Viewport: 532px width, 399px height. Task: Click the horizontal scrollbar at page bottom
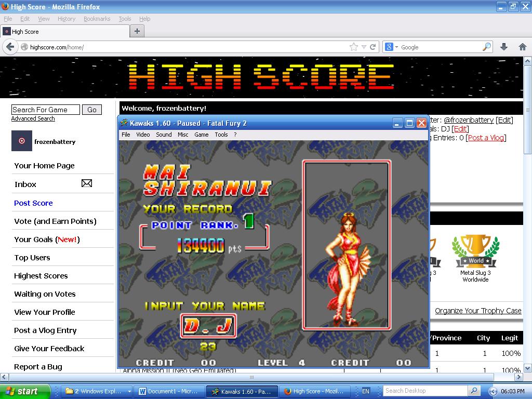(251, 377)
